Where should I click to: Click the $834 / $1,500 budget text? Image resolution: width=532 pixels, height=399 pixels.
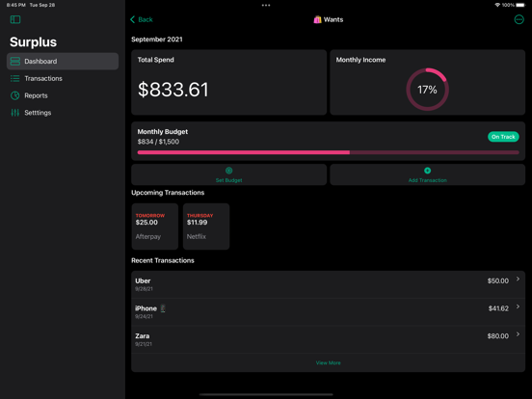coord(158,142)
